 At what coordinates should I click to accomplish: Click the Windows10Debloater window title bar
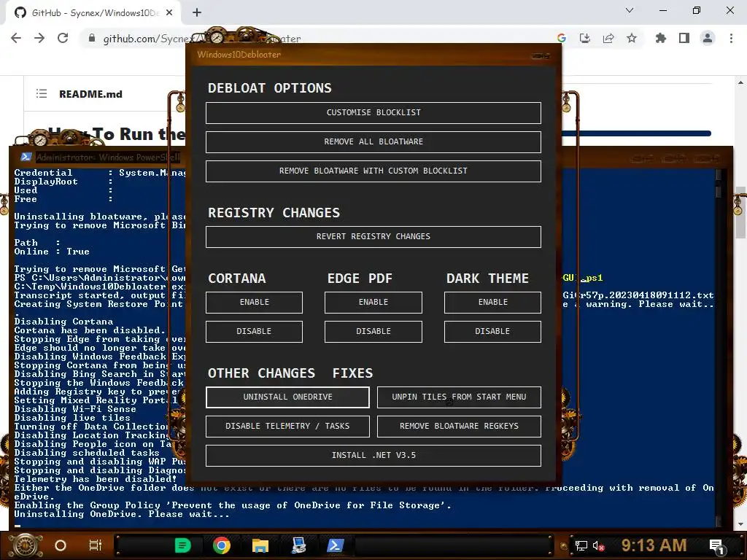click(373, 55)
